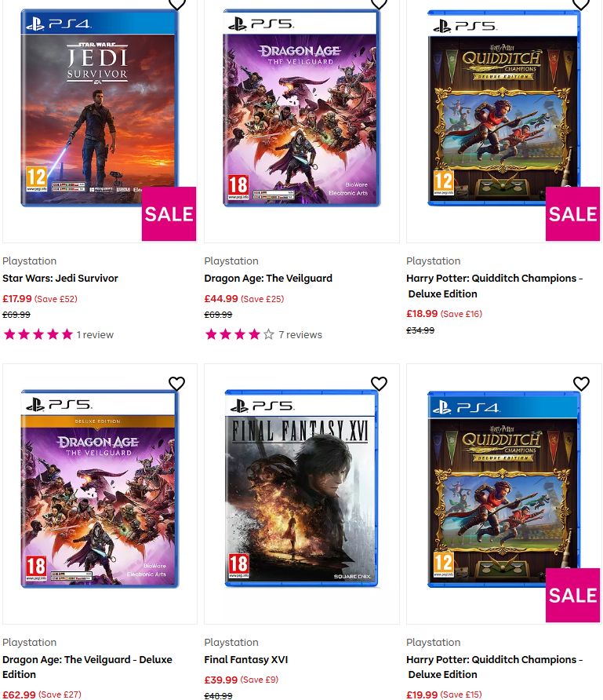Open the Final Fantasy XVI product title
Viewport: 603px width, 700px height.
[x=246, y=659]
